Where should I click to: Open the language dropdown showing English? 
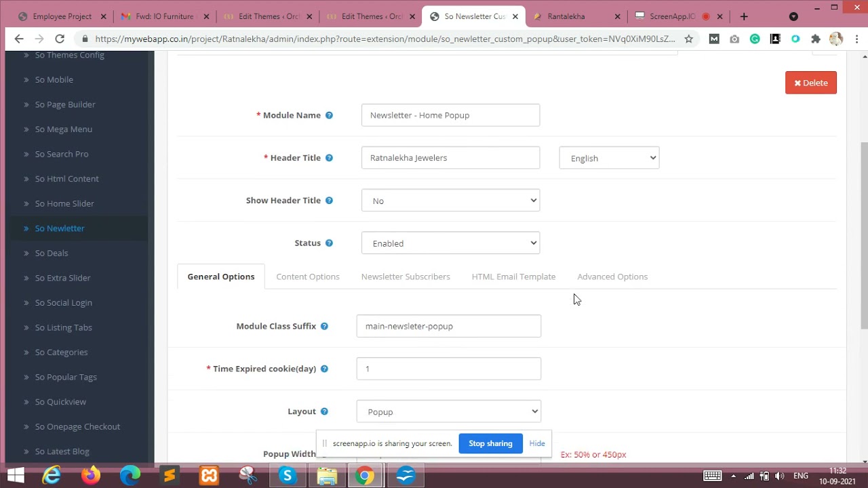pyautogui.click(x=609, y=158)
